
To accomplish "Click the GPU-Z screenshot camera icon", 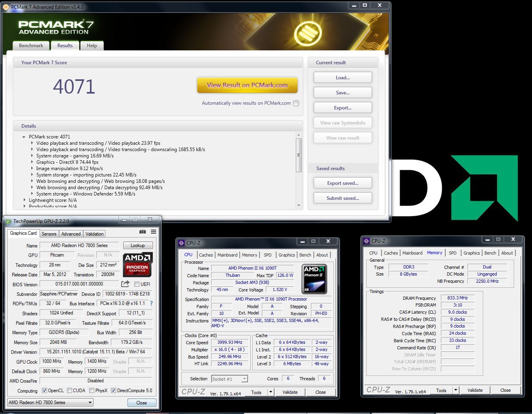I will coord(143,232).
